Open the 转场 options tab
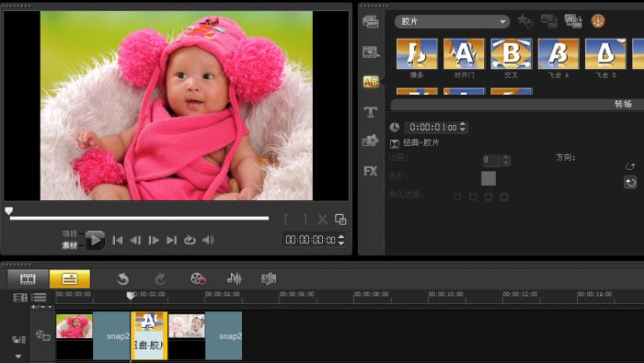 (623, 104)
